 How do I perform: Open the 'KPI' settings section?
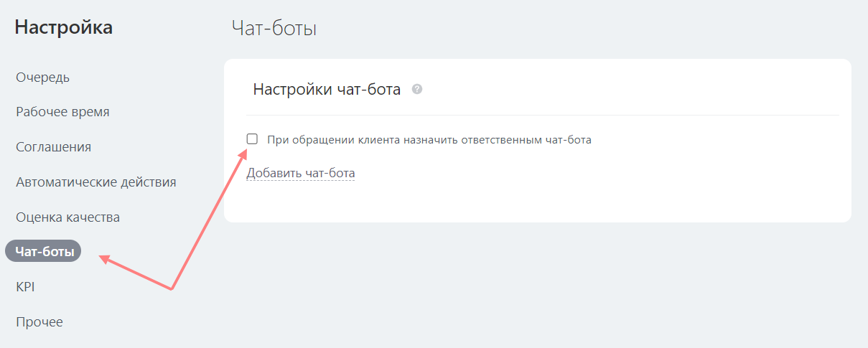click(25, 286)
